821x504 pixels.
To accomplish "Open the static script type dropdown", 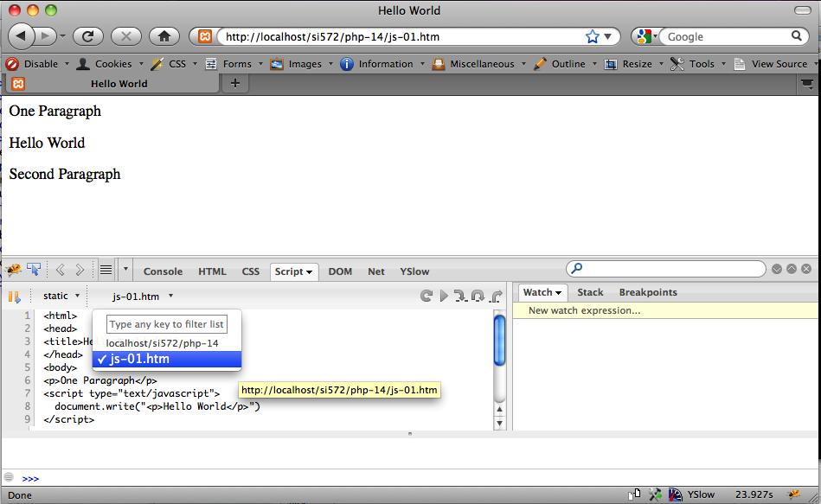I will (61, 296).
